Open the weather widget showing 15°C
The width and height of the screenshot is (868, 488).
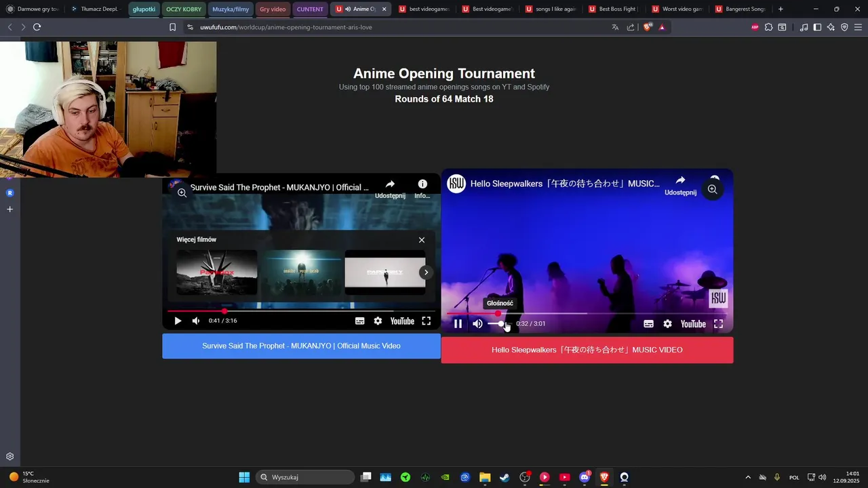[x=30, y=477]
